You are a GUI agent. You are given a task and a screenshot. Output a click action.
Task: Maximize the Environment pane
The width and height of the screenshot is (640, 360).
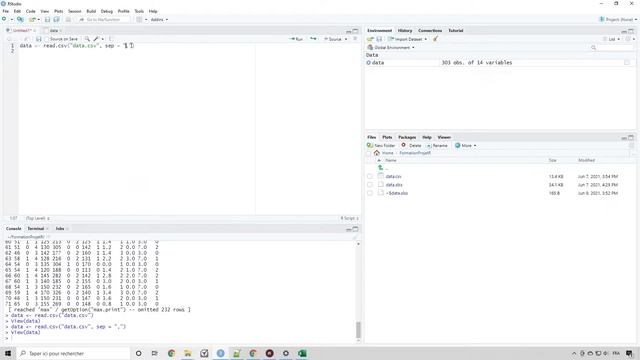click(x=631, y=31)
